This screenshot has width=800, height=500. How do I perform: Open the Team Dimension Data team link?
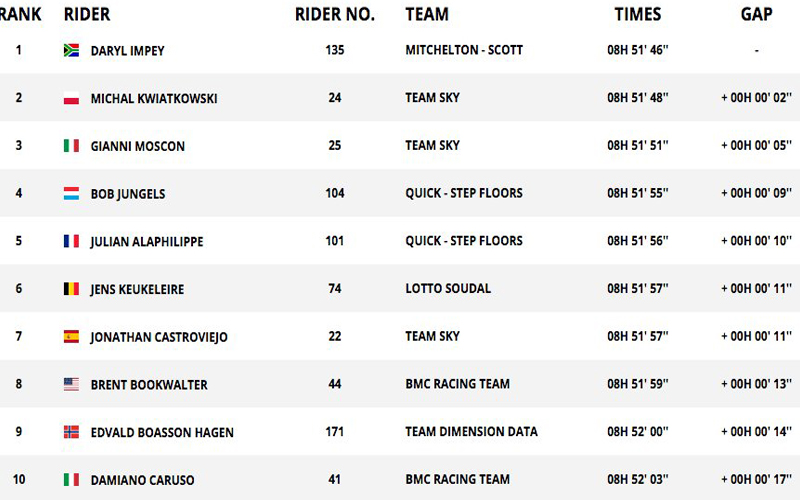click(471, 432)
